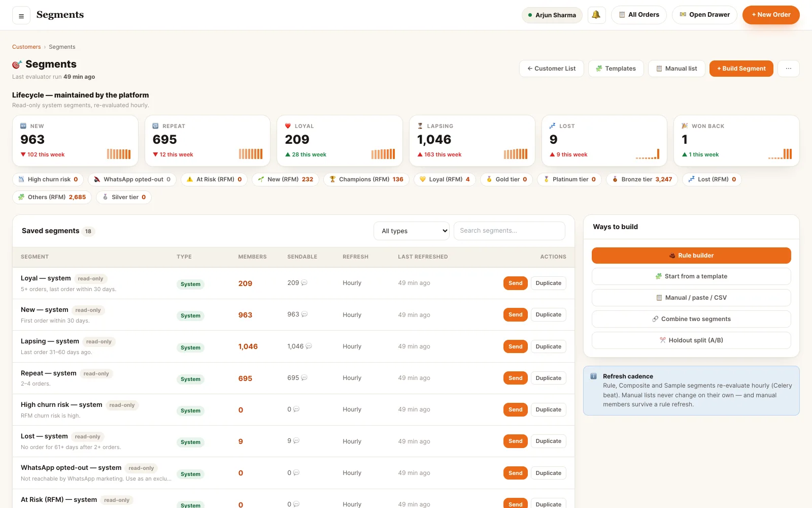
Task: Open the REPEAT lifecycle card
Action: pyautogui.click(x=208, y=141)
